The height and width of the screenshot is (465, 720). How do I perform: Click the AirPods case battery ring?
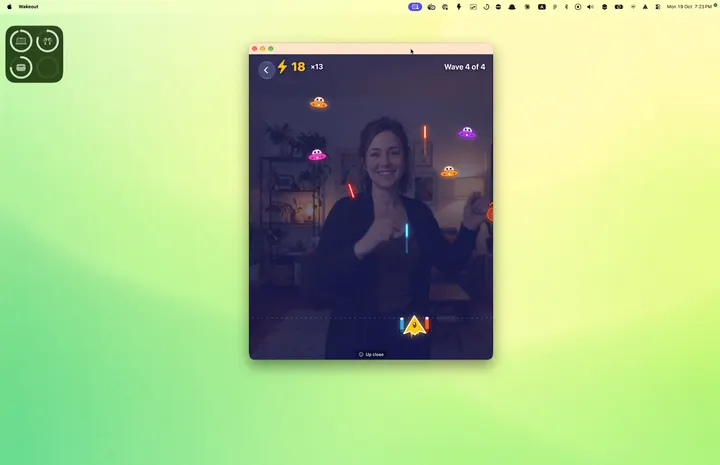pos(21,67)
